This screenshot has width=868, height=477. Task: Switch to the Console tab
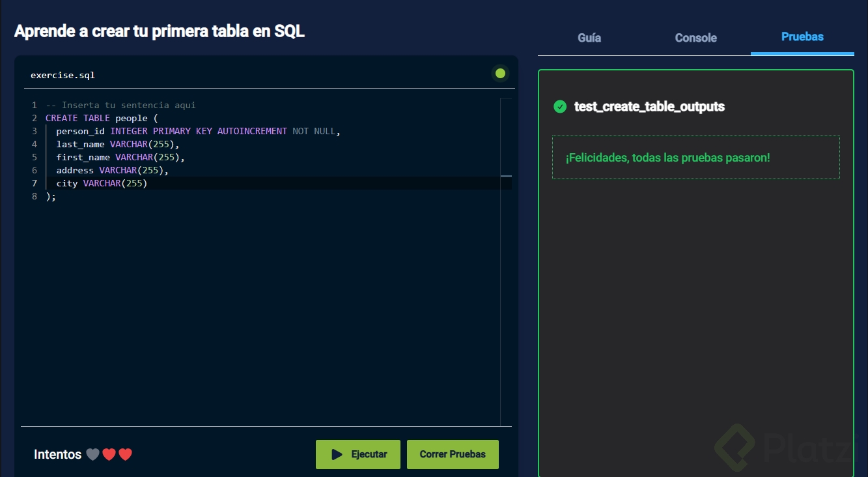coord(695,38)
